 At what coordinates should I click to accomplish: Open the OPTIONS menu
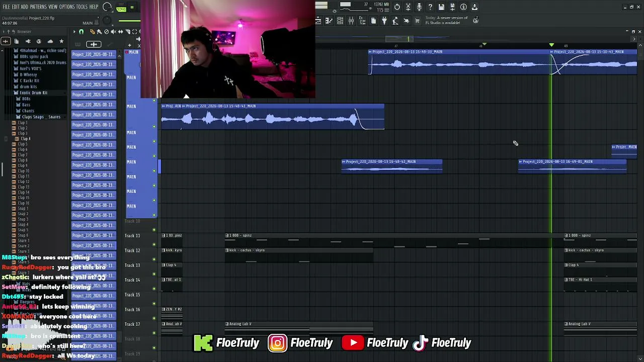pos(67,7)
